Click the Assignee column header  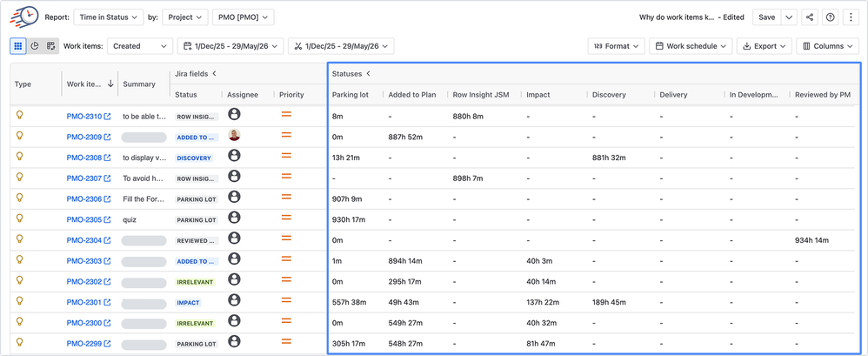(243, 95)
